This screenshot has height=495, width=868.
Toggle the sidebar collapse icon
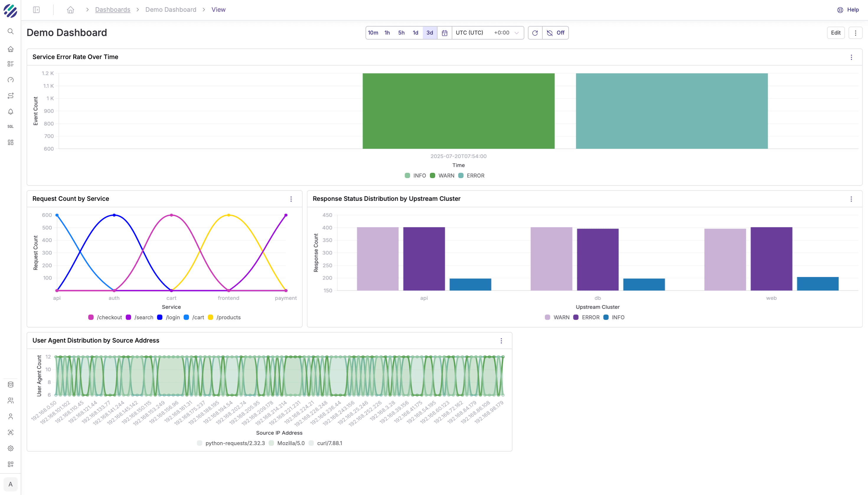(36, 10)
